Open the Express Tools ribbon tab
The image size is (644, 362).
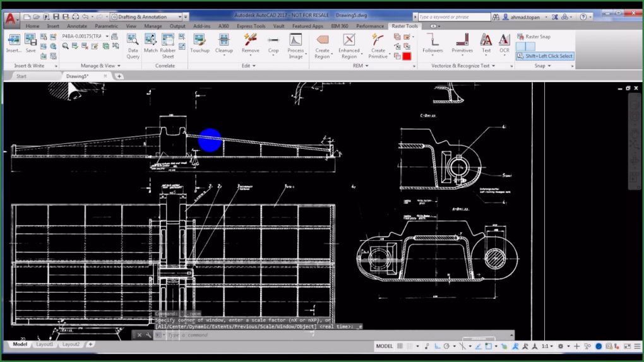251,26
